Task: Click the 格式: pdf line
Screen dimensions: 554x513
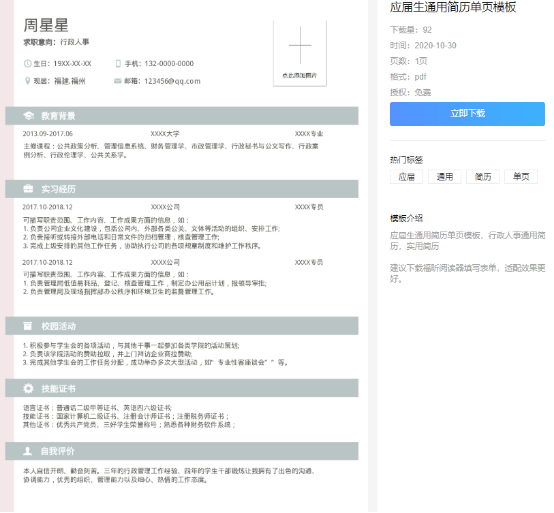Action: 408,77
